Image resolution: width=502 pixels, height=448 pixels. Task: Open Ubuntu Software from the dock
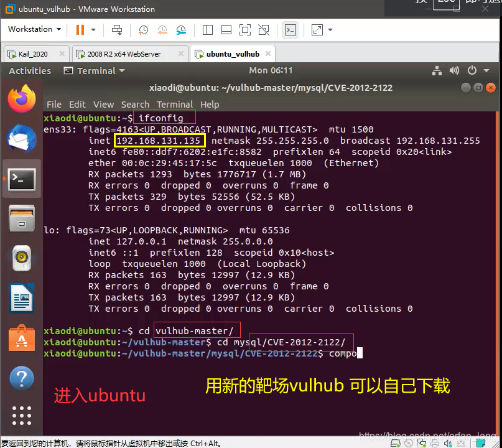(22, 338)
